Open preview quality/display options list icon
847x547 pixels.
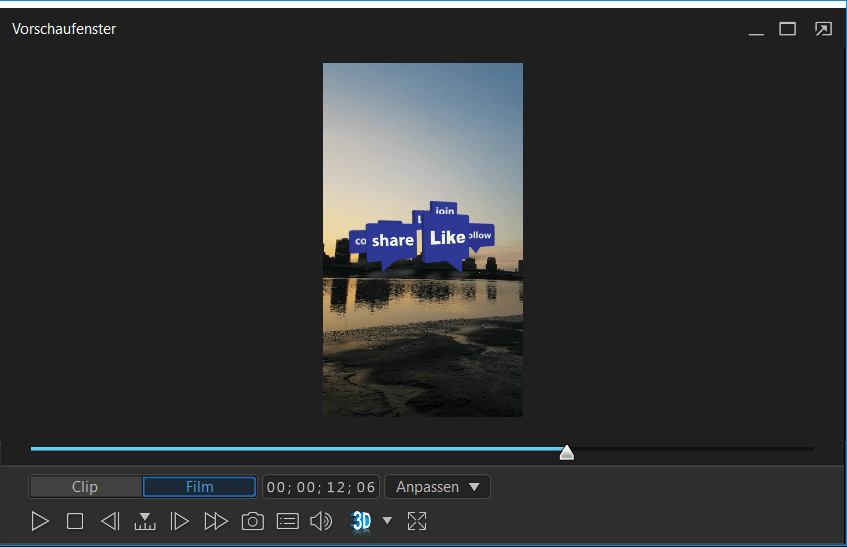tap(288, 521)
